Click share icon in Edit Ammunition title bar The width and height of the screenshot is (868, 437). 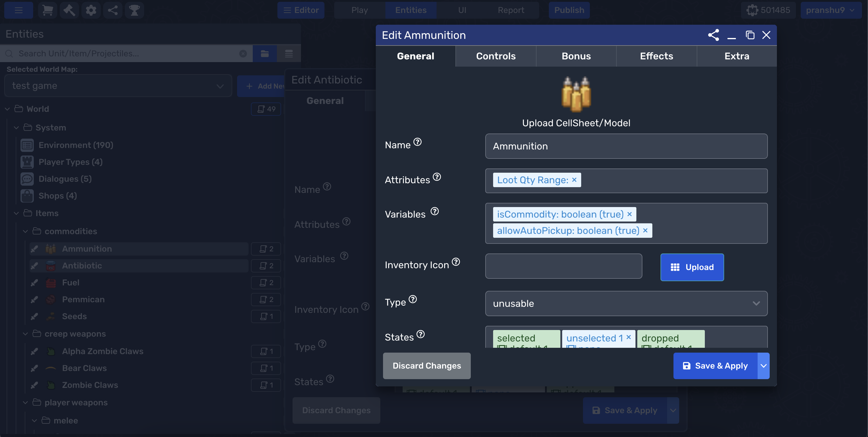pos(713,35)
